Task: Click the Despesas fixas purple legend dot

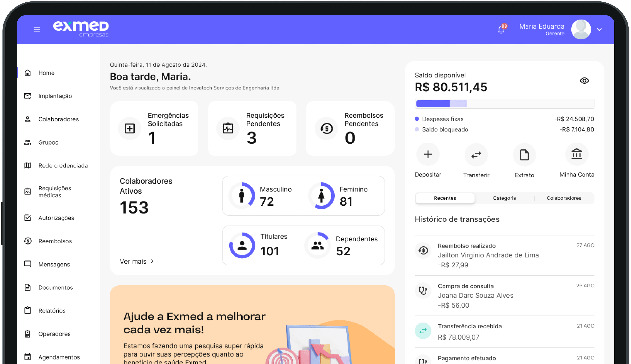Action: click(417, 119)
